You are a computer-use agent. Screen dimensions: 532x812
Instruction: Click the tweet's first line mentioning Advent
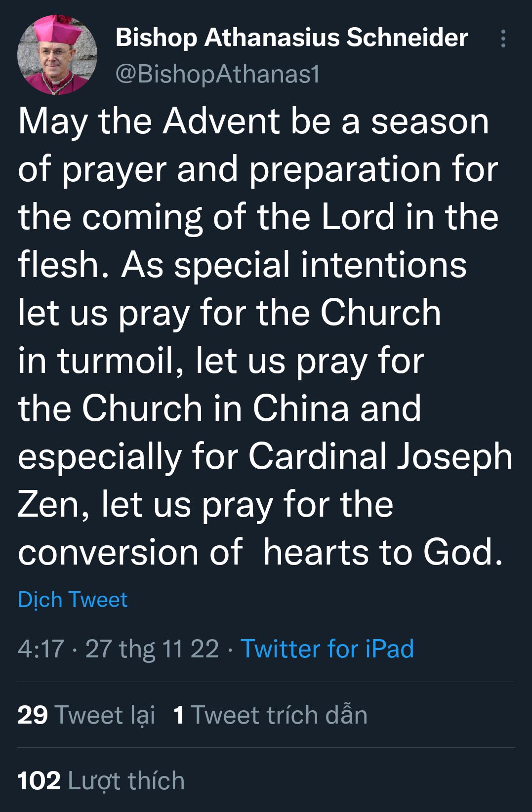click(x=253, y=122)
